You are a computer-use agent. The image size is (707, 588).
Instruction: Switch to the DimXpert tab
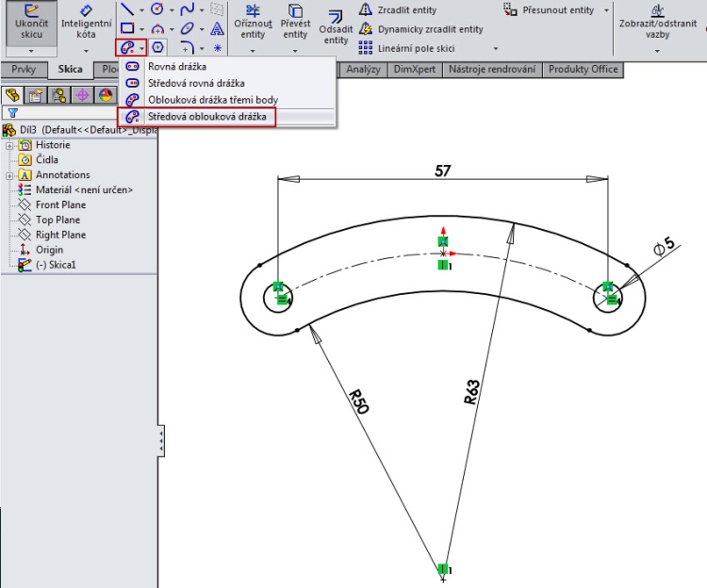(x=415, y=70)
